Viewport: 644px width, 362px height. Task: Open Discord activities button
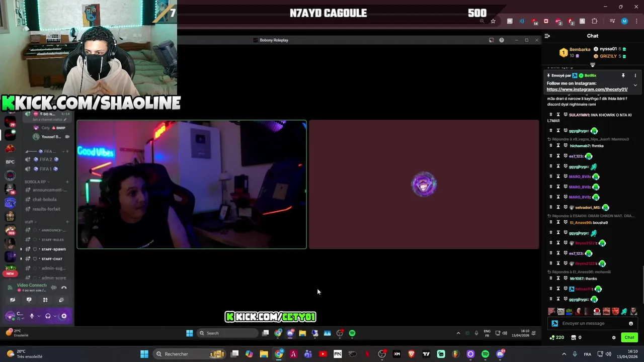[45, 300]
